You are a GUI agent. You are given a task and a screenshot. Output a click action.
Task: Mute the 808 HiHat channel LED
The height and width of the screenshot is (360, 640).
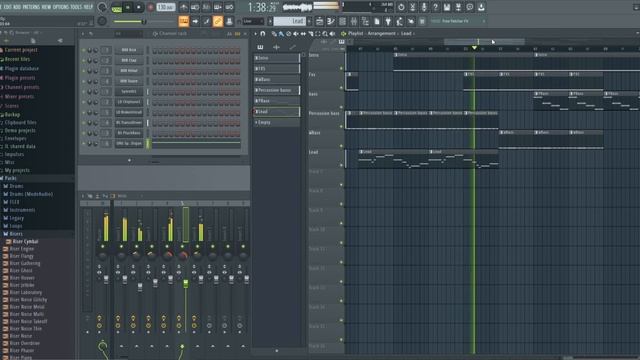pos(84,71)
